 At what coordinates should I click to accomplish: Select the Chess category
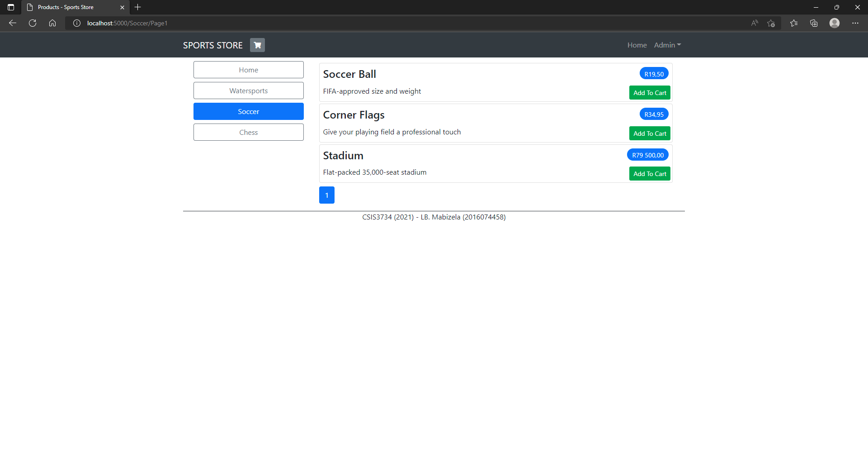click(248, 132)
